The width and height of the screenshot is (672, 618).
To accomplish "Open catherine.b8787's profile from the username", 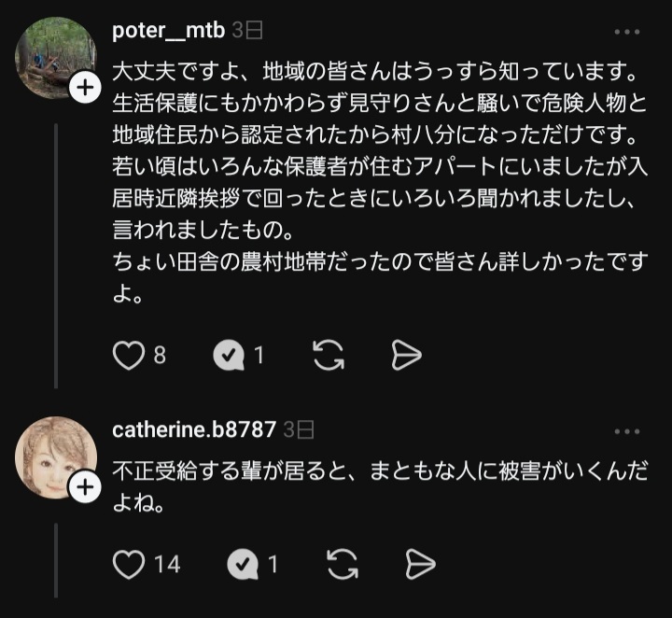I will 194,430.
